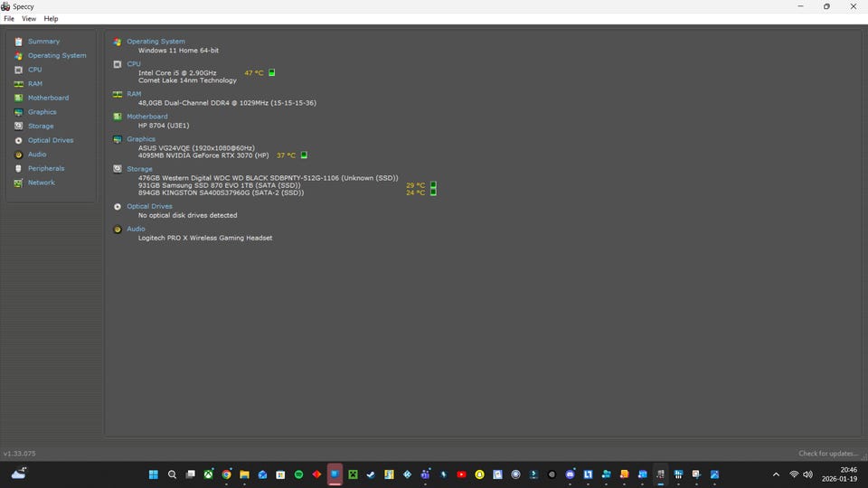Open Network in the left sidebar
The width and height of the screenshot is (868, 488).
click(41, 183)
